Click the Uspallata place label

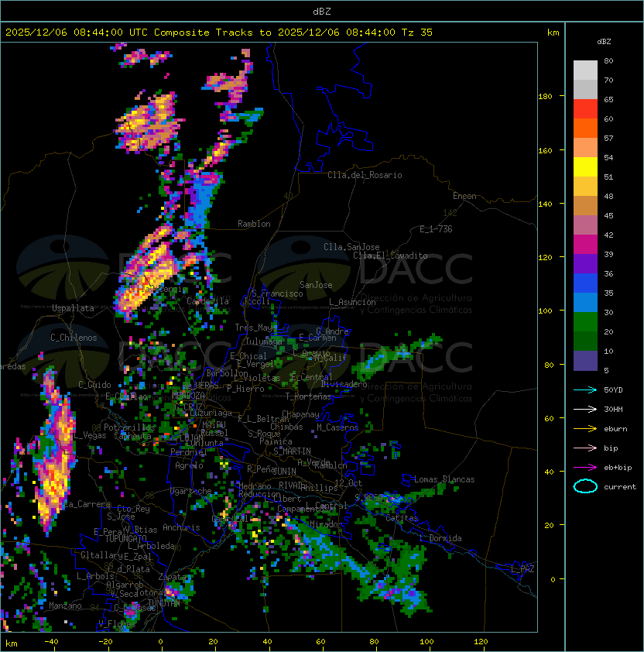coord(73,308)
